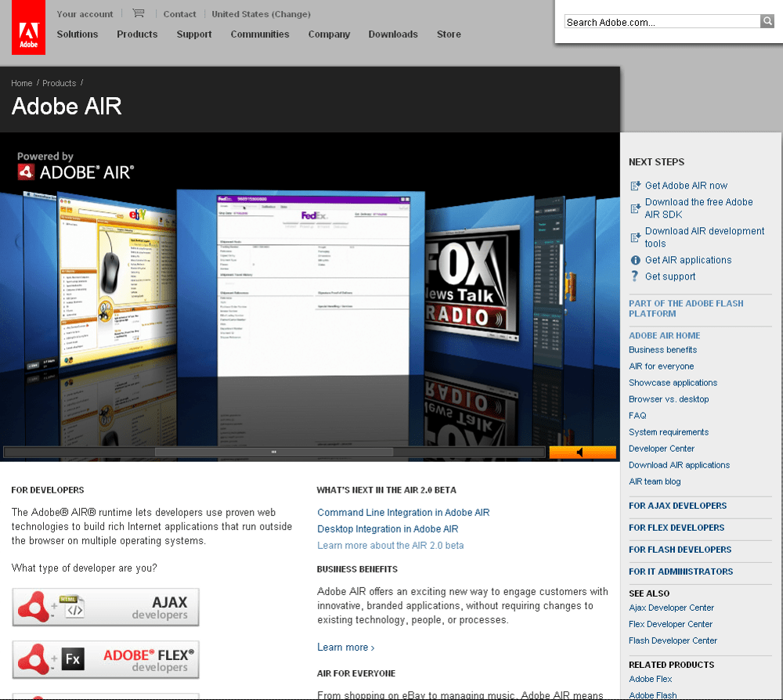
Task: Select the showcase carousel scrollbar handle
Action: click(273, 452)
